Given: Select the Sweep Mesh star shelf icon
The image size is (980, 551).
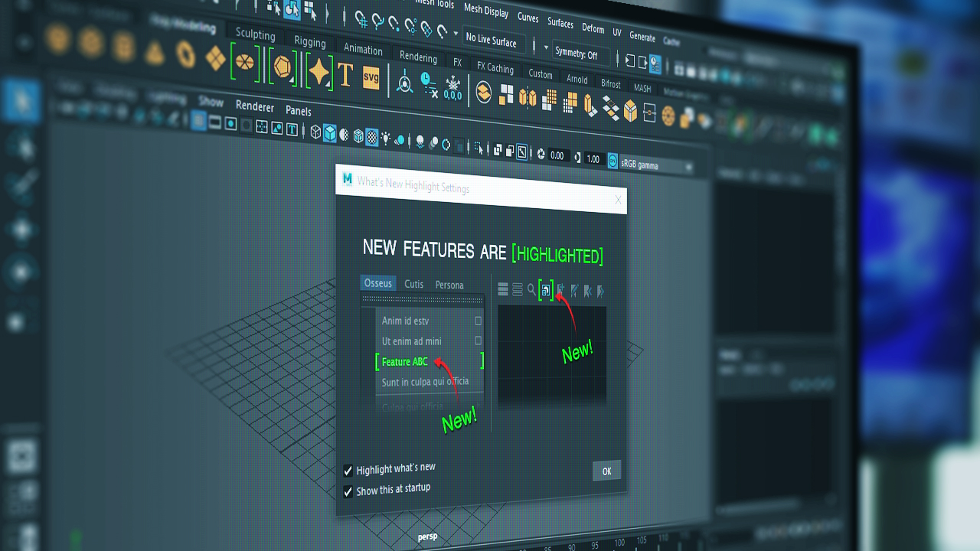Looking at the screenshot, I should (x=318, y=71).
